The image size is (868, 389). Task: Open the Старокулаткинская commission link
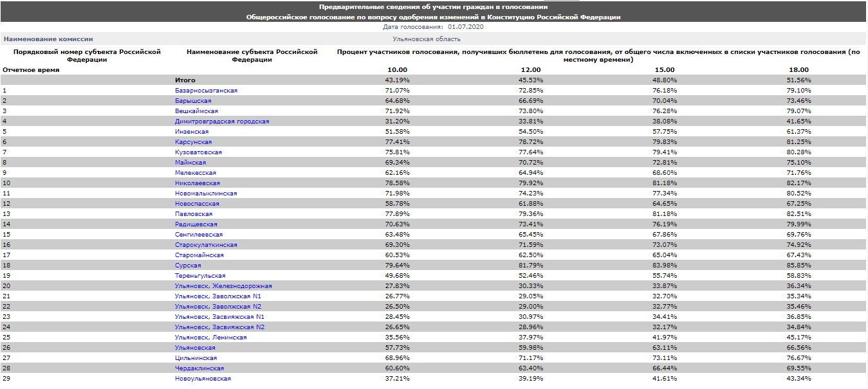coord(206,245)
